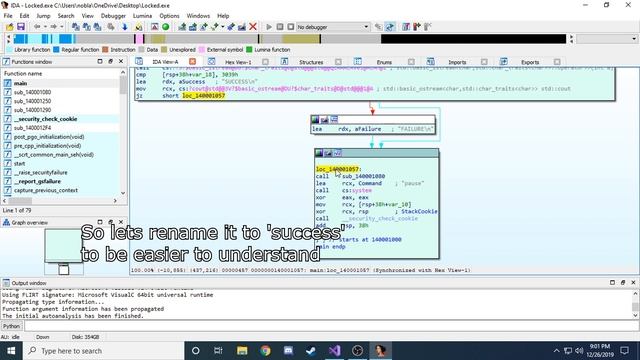Open the Jump menu
Image resolution: width=640 pixels, height=360 pixels.
pos(43,16)
